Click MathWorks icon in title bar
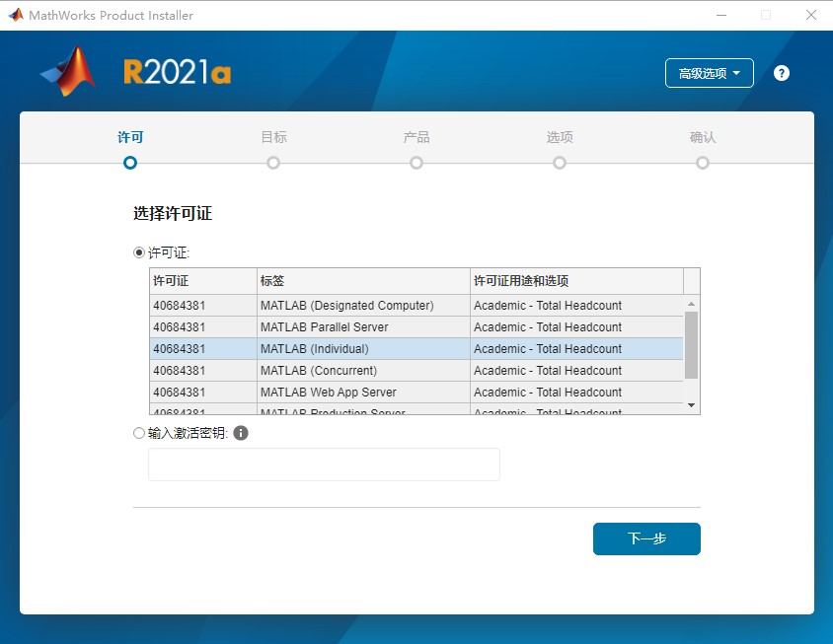 (15, 15)
